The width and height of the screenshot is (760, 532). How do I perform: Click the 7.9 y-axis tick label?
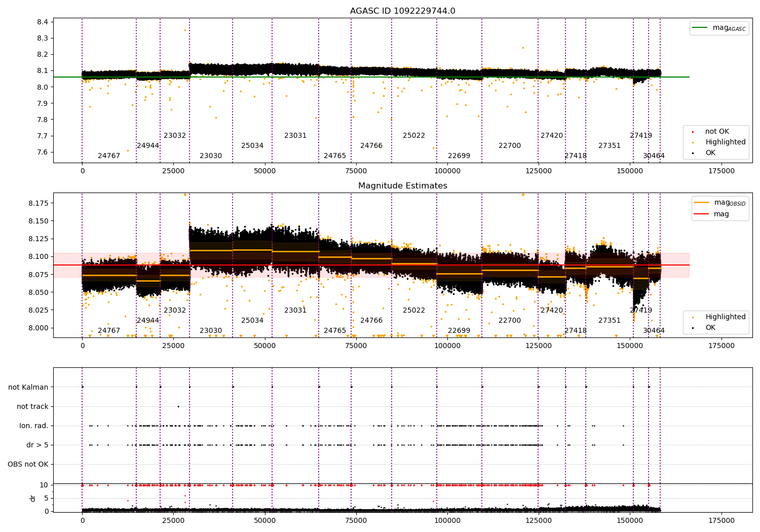pyautogui.click(x=43, y=103)
